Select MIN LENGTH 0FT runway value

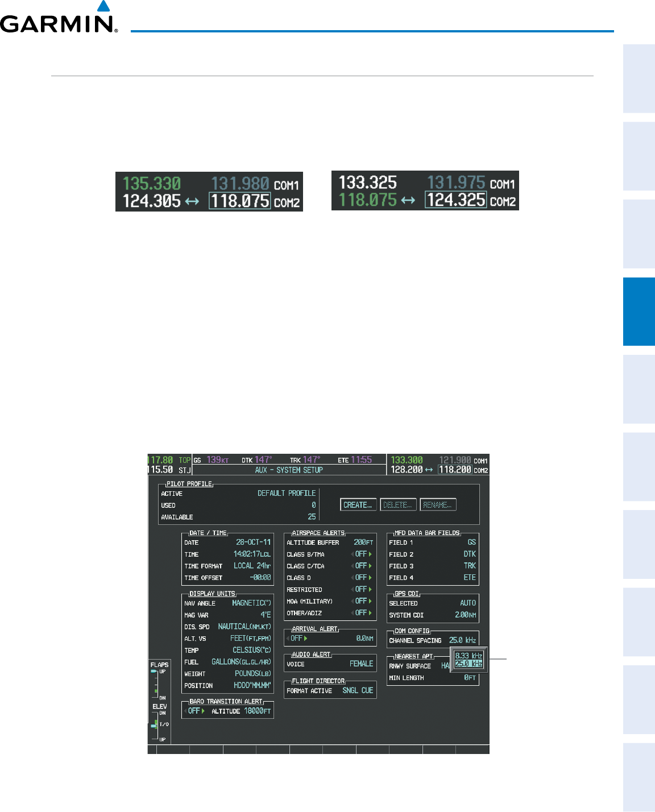tap(470, 678)
